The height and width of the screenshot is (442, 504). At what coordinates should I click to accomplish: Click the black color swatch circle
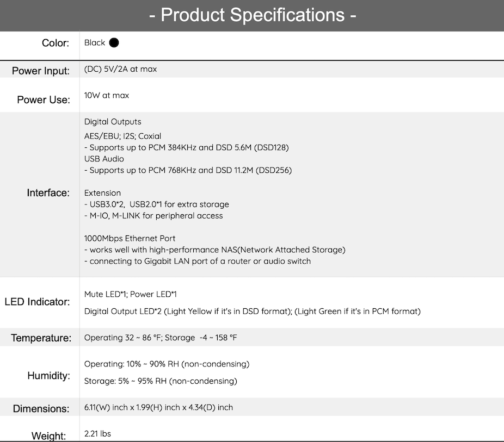point(114,43)
